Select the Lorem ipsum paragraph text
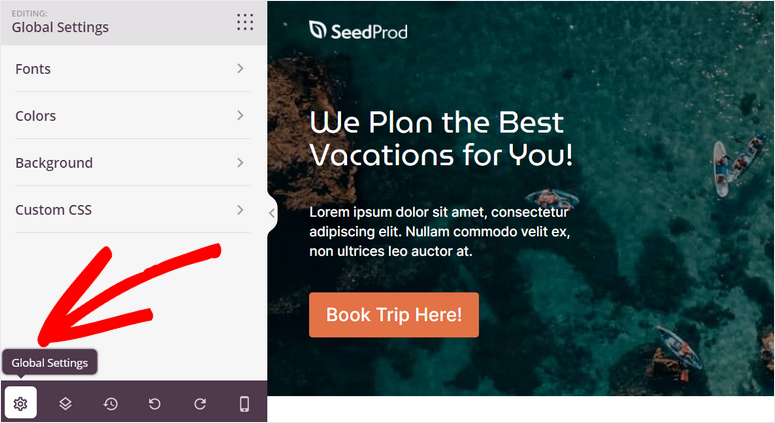Screen dimensions: 775x423 [x=440, y=231]
